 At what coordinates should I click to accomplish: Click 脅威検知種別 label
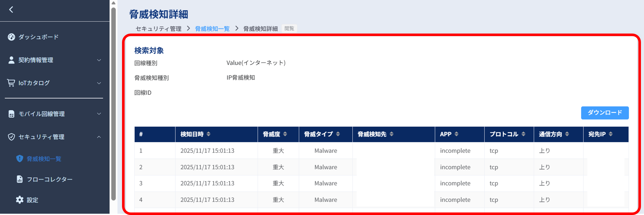pyautogui.click(x=152, y=78)
